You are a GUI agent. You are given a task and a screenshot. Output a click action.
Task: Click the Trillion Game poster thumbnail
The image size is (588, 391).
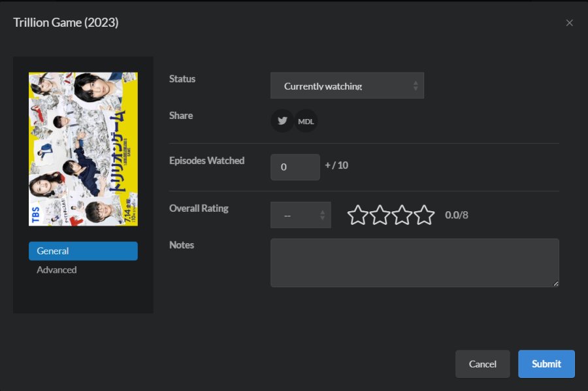(x=83, y=149)
